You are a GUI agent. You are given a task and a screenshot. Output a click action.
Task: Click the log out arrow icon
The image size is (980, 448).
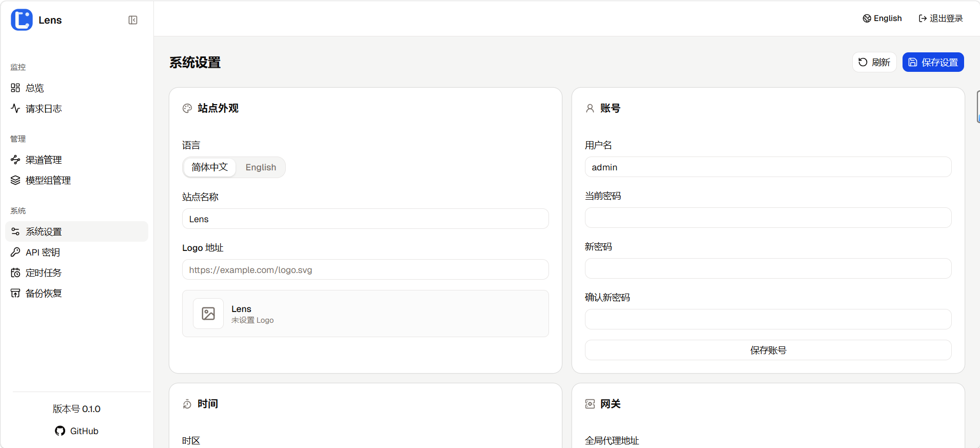coord(923,18)
